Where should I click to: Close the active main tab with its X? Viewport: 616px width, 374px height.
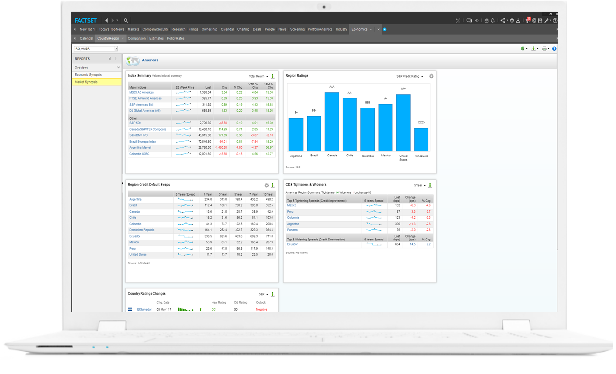click(x=379, y=29)
